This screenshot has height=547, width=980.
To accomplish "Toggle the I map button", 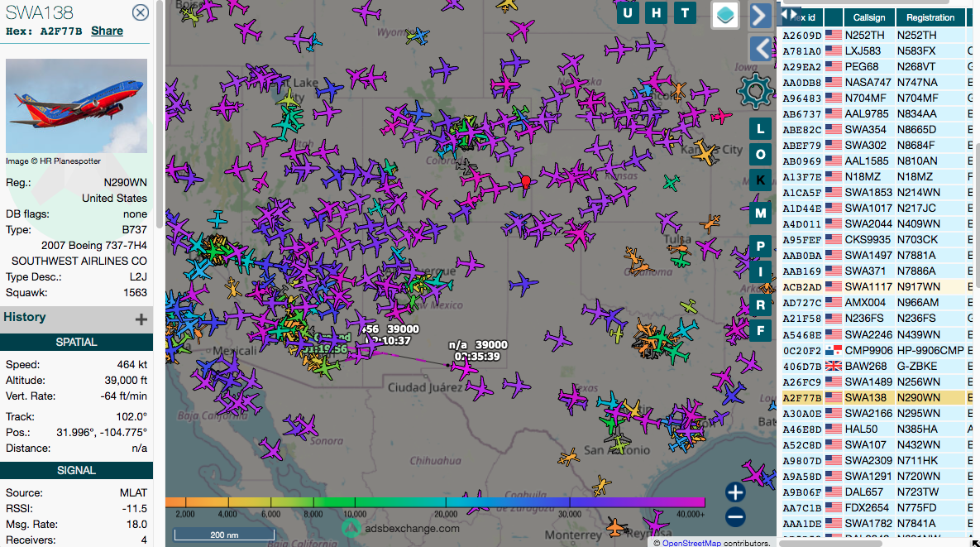I will (760, 272).
